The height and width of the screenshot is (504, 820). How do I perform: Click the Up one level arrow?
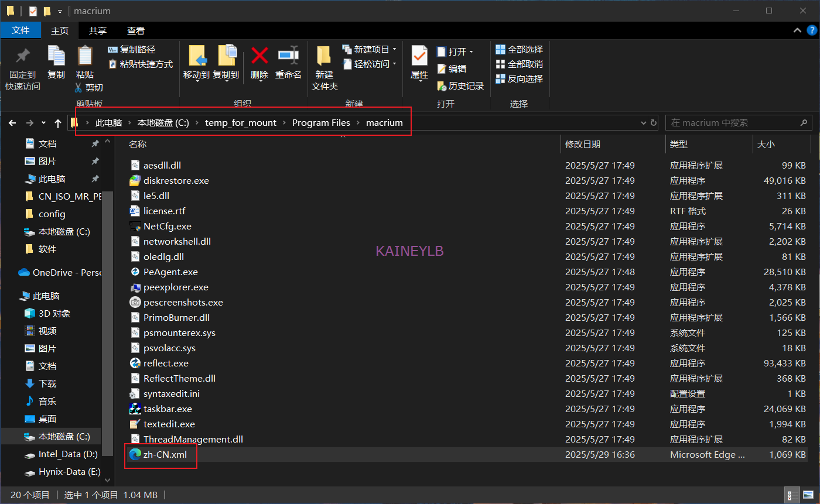pyautogui.click(x=58, y=123)
